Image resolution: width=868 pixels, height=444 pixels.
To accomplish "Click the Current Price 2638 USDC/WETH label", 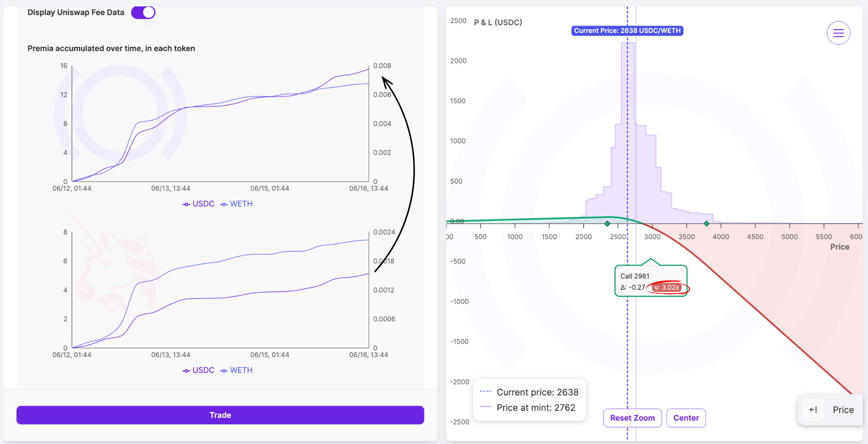I will coord(627,30).
